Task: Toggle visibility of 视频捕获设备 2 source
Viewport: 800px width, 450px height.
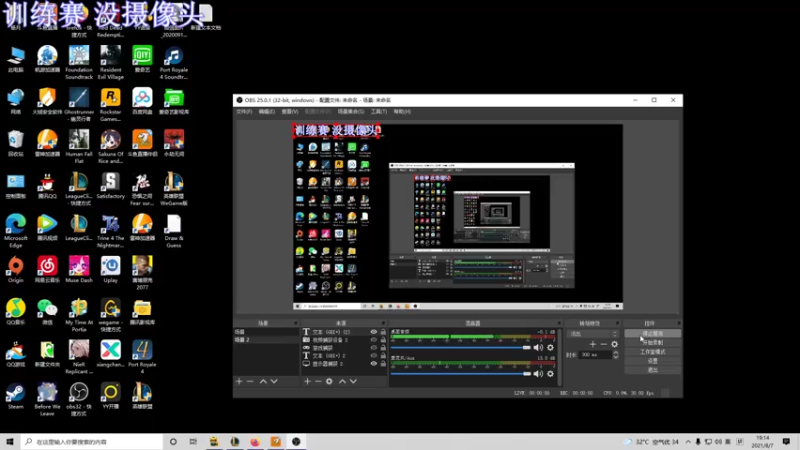Action: 373,340
